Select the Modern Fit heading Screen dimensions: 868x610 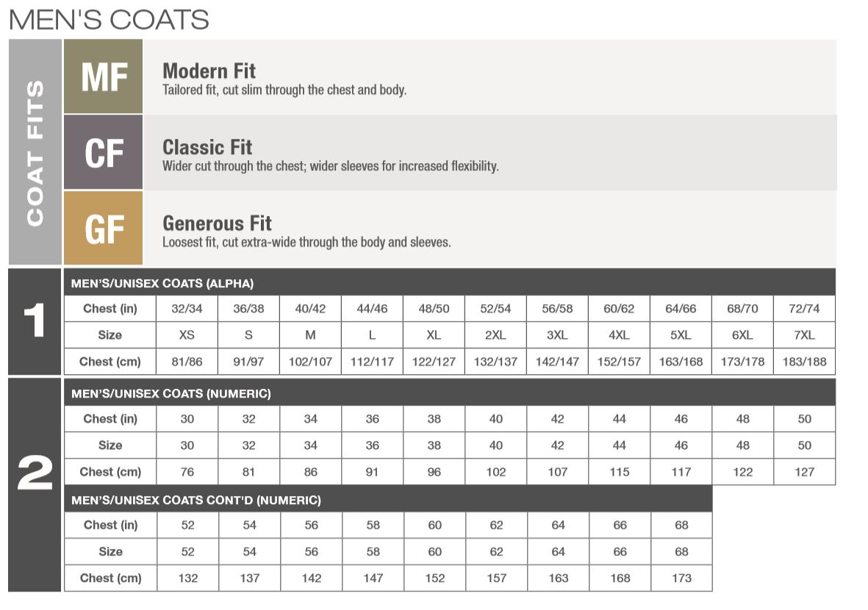point(209,71)
